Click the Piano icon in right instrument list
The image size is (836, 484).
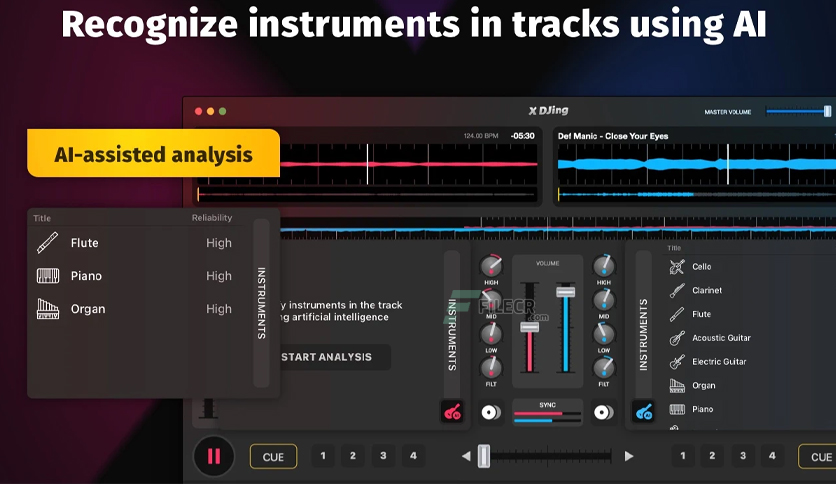tap(677, 409)
